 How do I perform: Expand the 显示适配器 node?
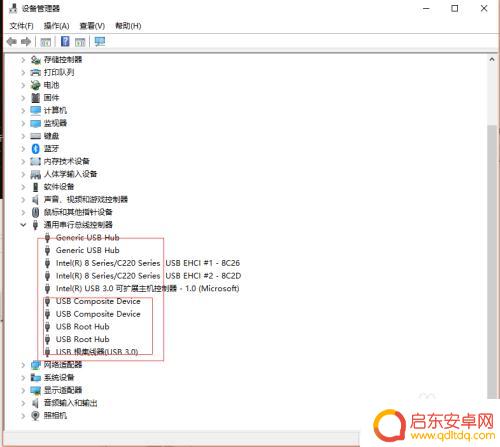click(x=23, y=390)
